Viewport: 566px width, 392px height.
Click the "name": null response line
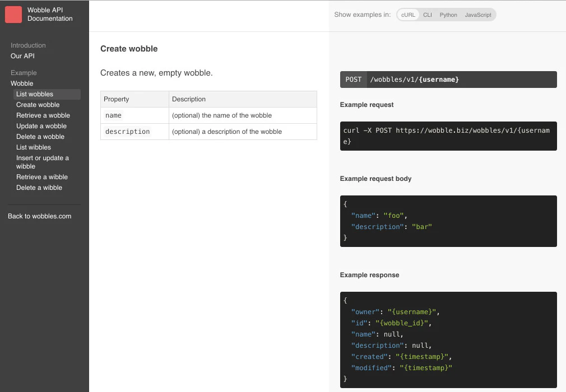pyautogui.click(x=377, y=334)
